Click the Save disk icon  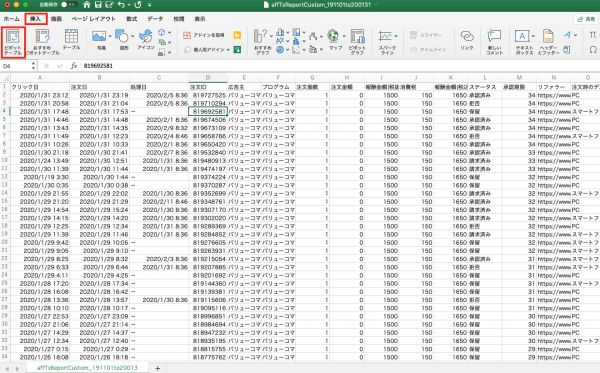point(98,5)
